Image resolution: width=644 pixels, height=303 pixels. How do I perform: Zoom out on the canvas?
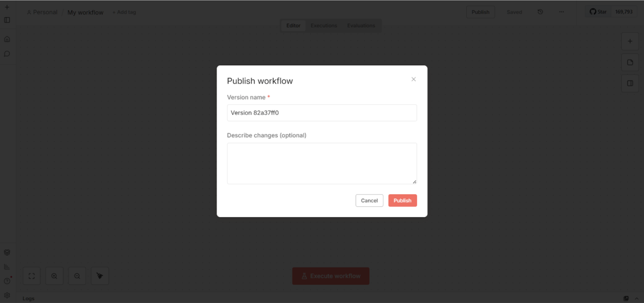[x=77, y=276]
